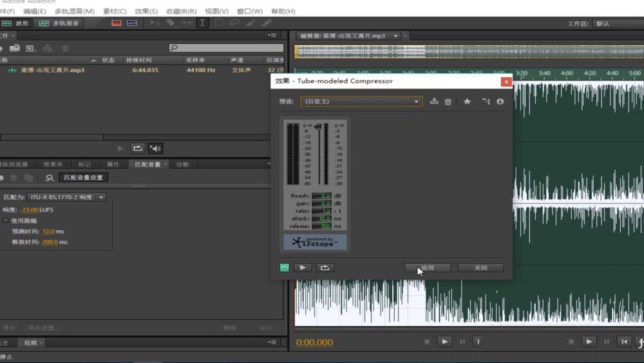Open the 视图(V) menu
This screenshot has width=644, height=363.
(x=216, y=11)
